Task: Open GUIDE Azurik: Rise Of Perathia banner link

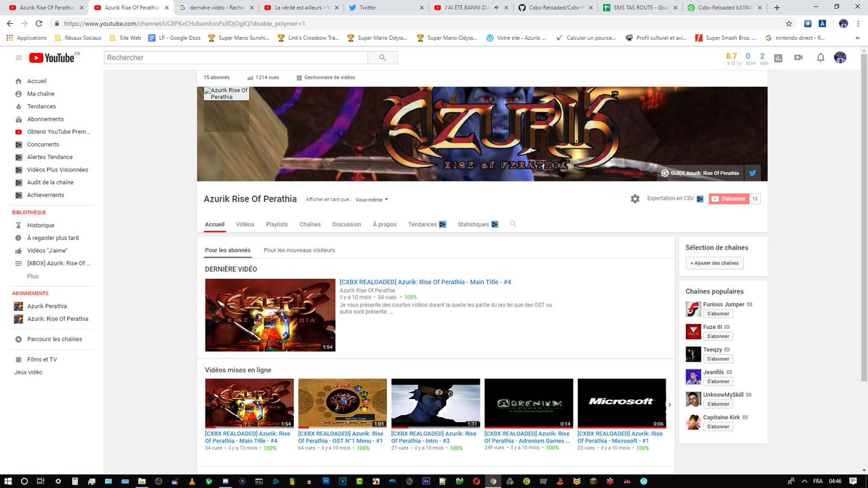Action: click(x=700, y=173)
